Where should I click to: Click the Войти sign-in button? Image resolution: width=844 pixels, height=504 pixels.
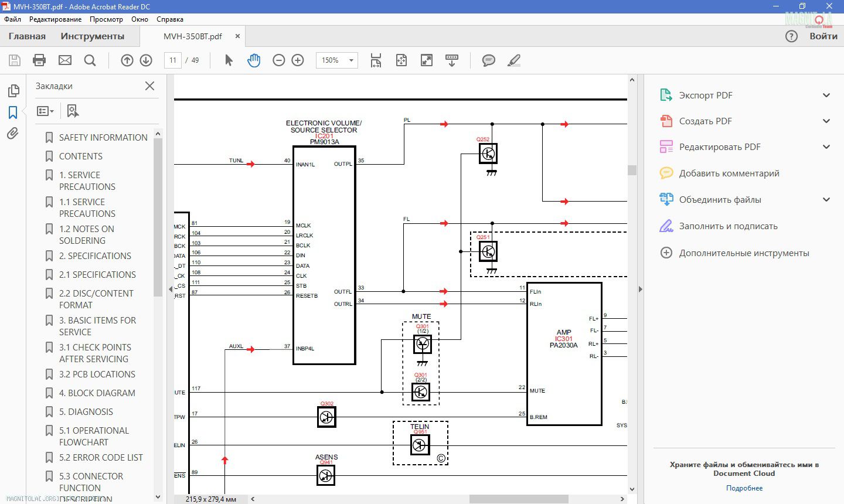coord(823,36)
